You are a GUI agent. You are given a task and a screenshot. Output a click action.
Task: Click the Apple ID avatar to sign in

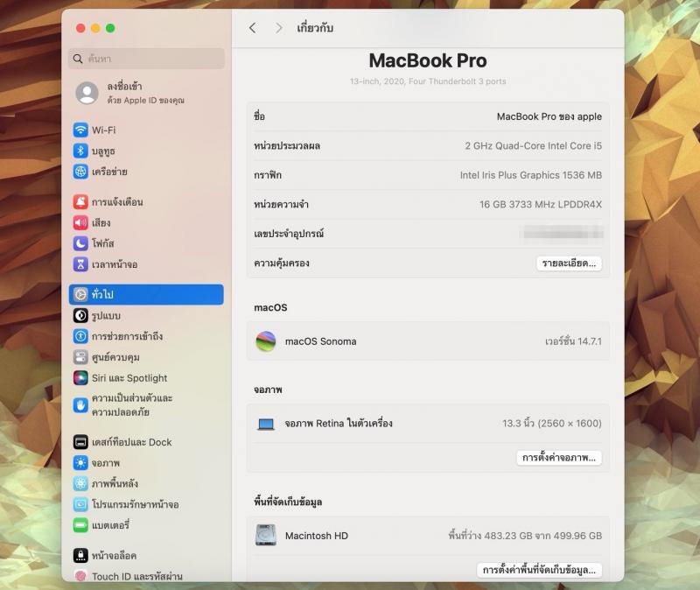[87, 93]
